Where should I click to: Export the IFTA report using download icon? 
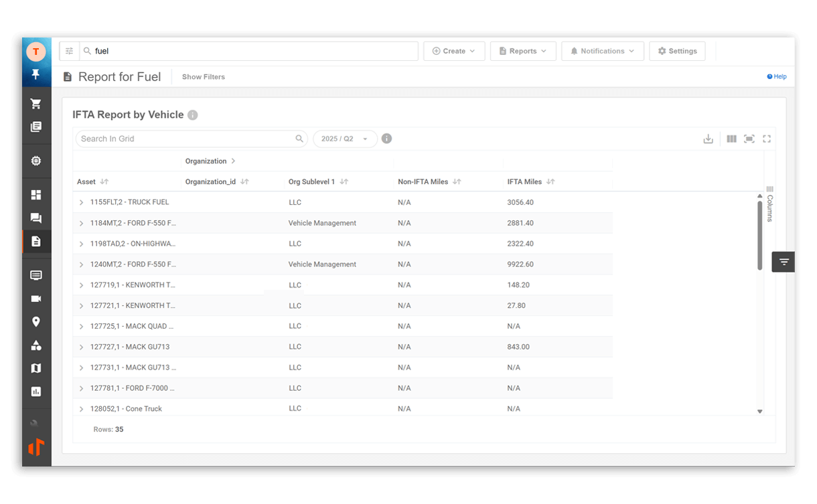coord(709,139)
